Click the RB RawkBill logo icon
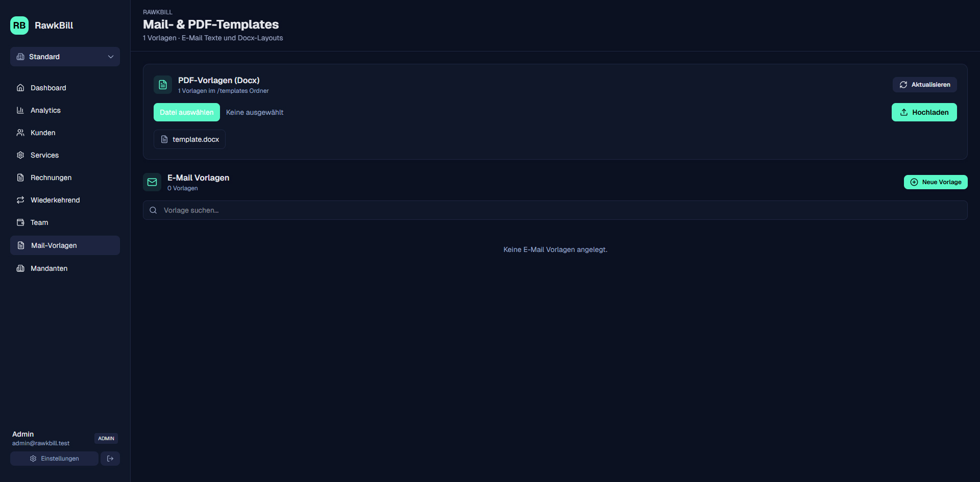Image resolution: width=980 pixels, height=482 pixels. [x=19, y=26]
